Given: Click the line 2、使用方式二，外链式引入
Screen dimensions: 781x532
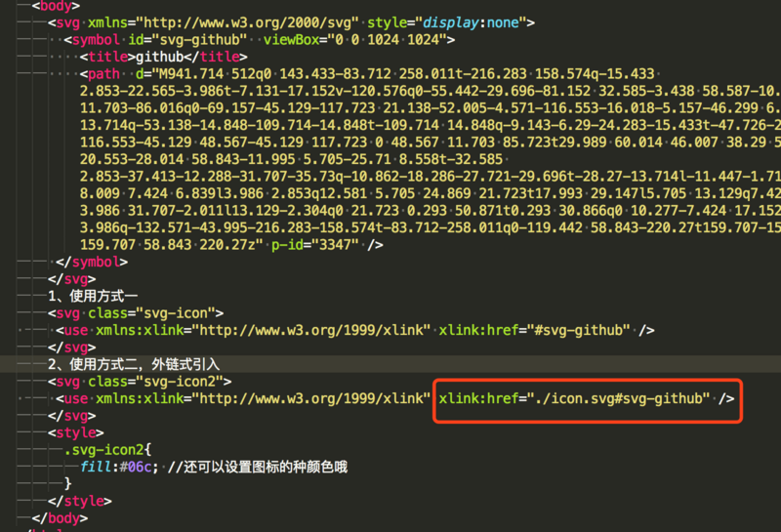Looking at the screenshot, I should [134, 364].
